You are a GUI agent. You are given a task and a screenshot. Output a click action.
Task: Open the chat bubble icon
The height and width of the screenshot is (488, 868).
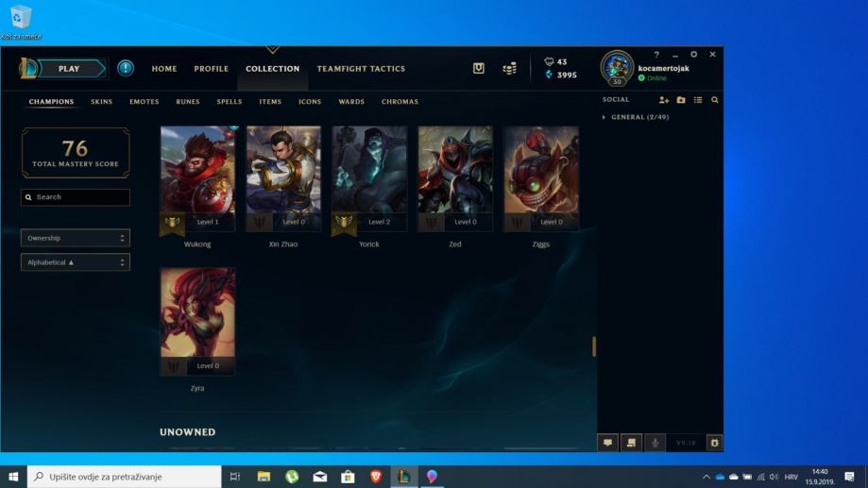click(x=608, y=443)
